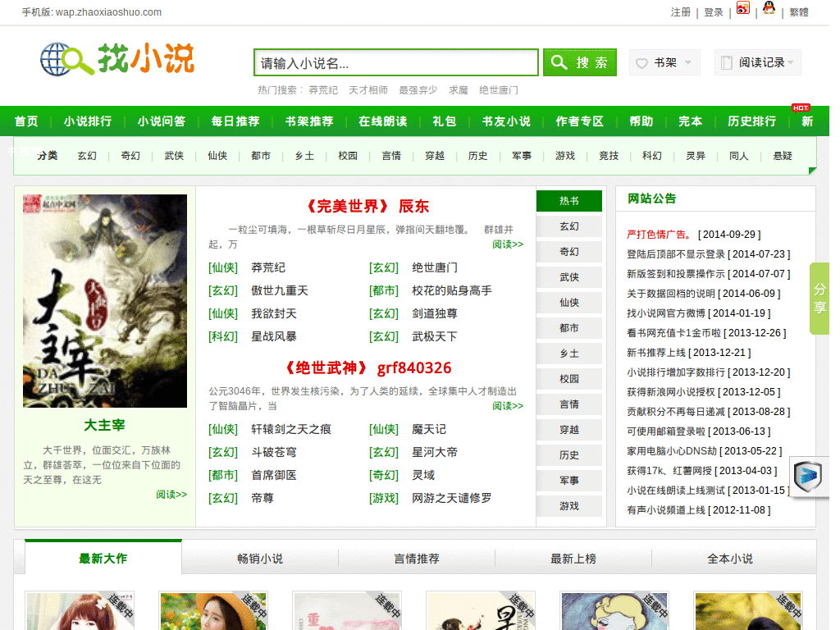Select the 最新大作 tab
This screenshot has width=840, height=630.
[x=103, y=559]
